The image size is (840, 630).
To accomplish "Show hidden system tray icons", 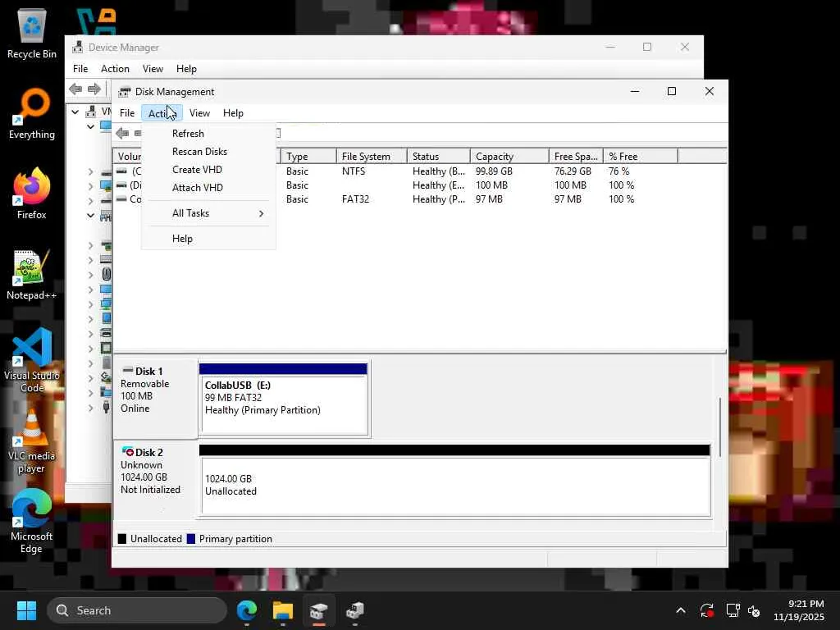I will coord(681,610).
